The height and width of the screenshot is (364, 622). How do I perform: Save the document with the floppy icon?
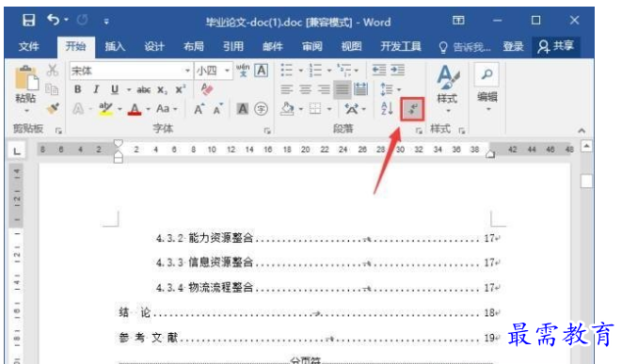(28, 20)
